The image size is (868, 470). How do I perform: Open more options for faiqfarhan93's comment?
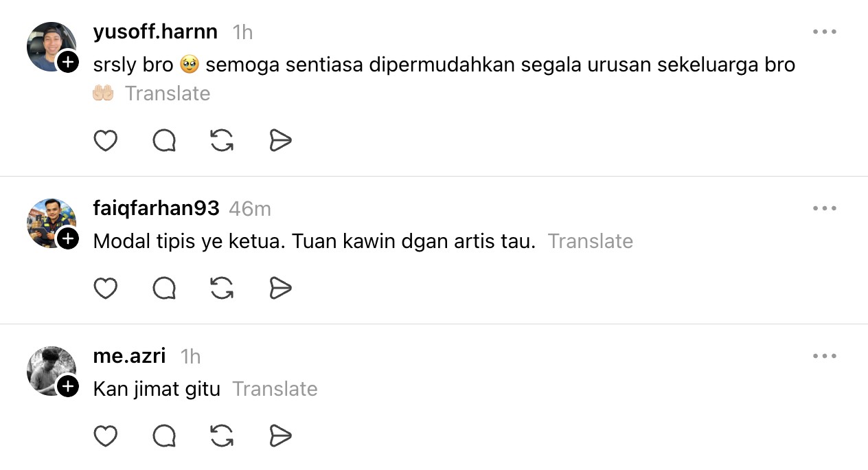824,208
